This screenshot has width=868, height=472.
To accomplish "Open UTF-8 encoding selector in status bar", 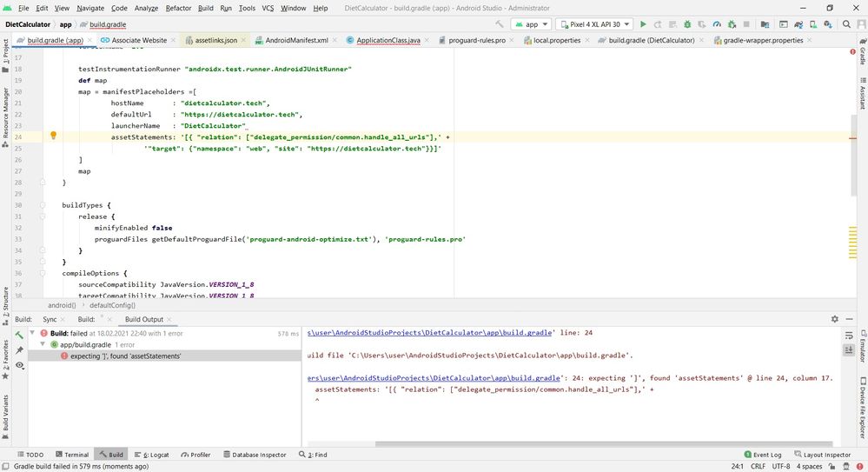I will click(x=781, y=467).
